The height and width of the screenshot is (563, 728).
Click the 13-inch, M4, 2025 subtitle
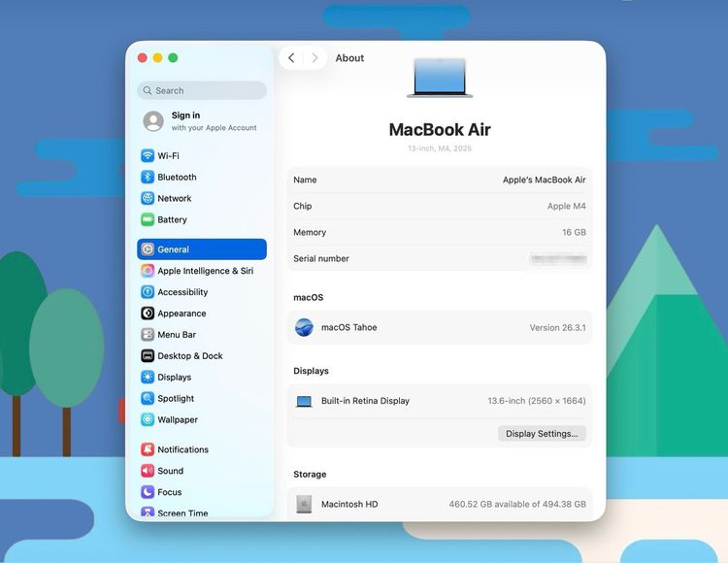pos(440,149)
